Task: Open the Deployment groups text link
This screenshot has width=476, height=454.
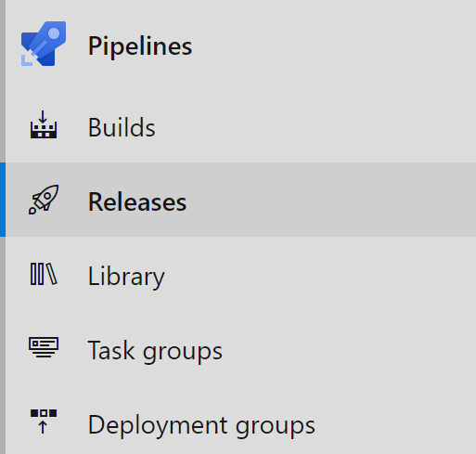Action: (x=201, y=426)
